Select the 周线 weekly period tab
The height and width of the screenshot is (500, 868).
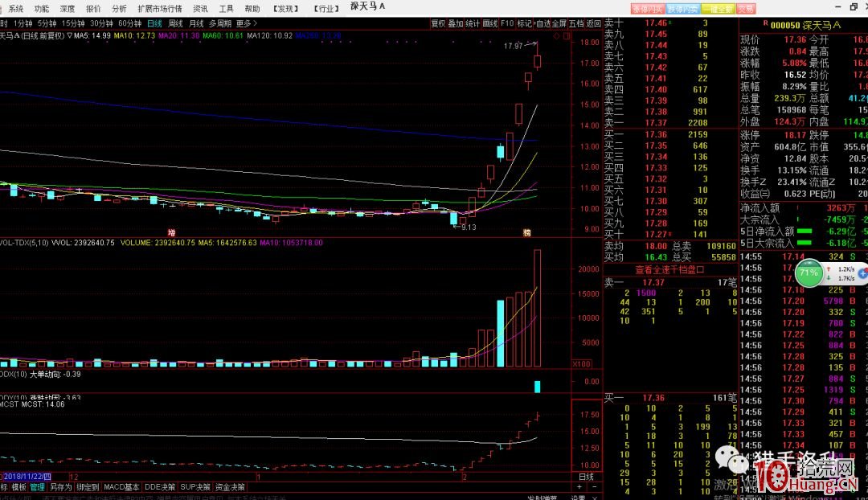[x=175, y=23]
